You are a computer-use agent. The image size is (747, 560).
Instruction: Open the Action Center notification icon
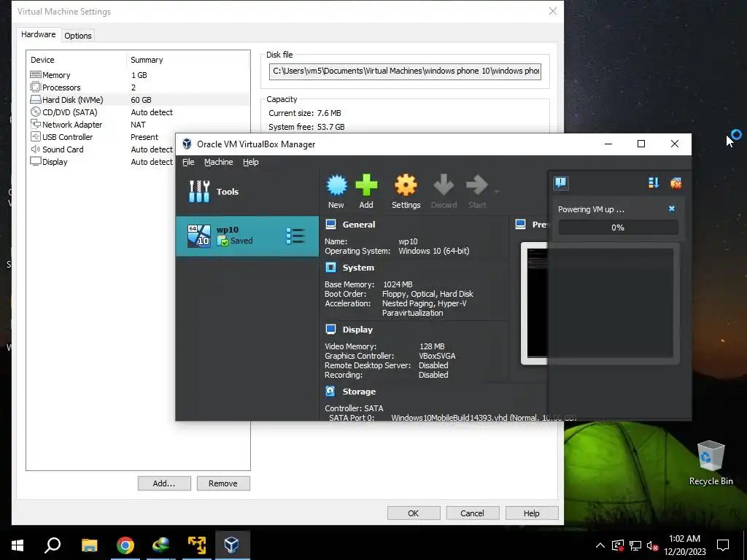point(723,545)
